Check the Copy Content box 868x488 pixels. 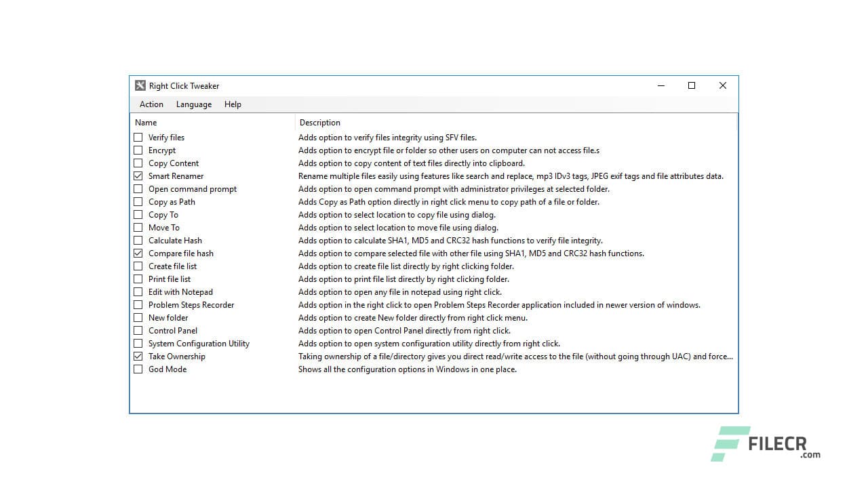[138, 163]
